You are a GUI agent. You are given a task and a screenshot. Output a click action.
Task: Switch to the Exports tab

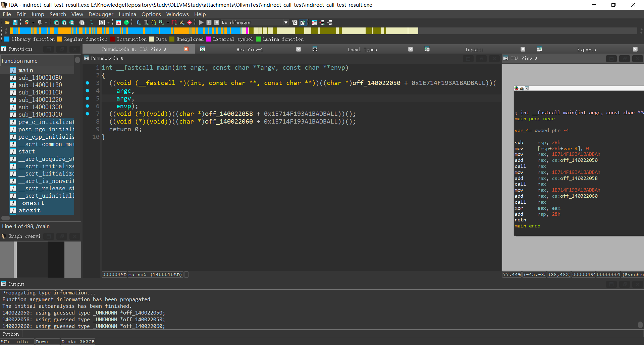(587, 50)
